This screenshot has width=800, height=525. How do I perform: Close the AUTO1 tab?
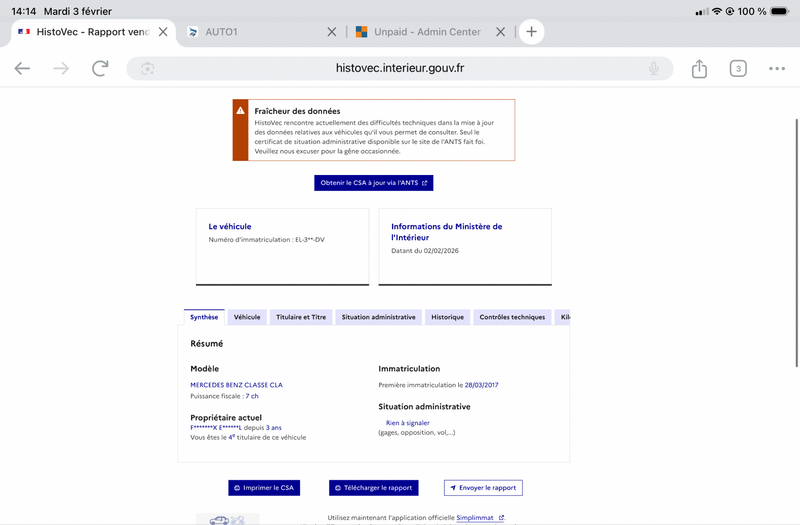coord(332,32)
